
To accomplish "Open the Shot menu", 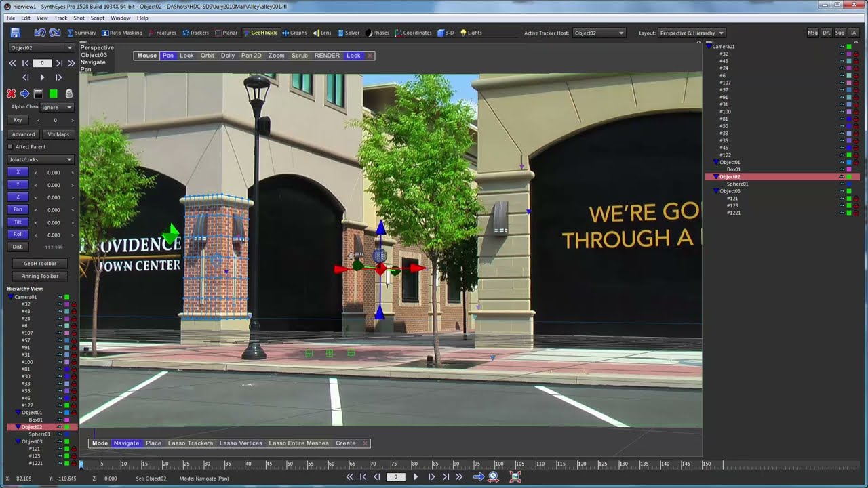I will coord(79,18).
